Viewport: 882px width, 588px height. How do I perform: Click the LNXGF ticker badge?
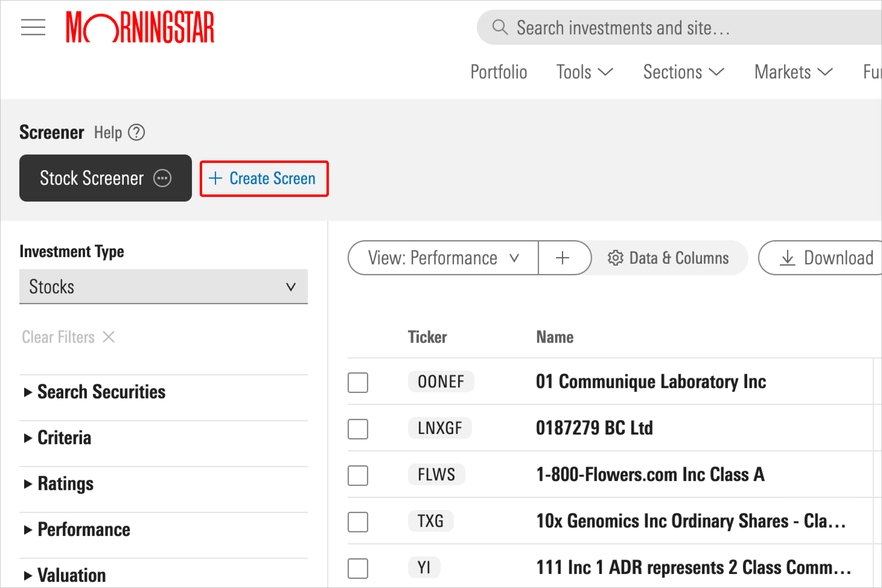pyautogui.click(x=440, y=428)
